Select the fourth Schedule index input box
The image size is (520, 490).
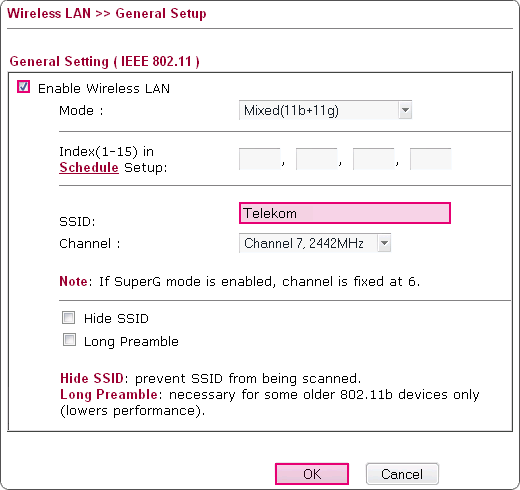[431, 159]
